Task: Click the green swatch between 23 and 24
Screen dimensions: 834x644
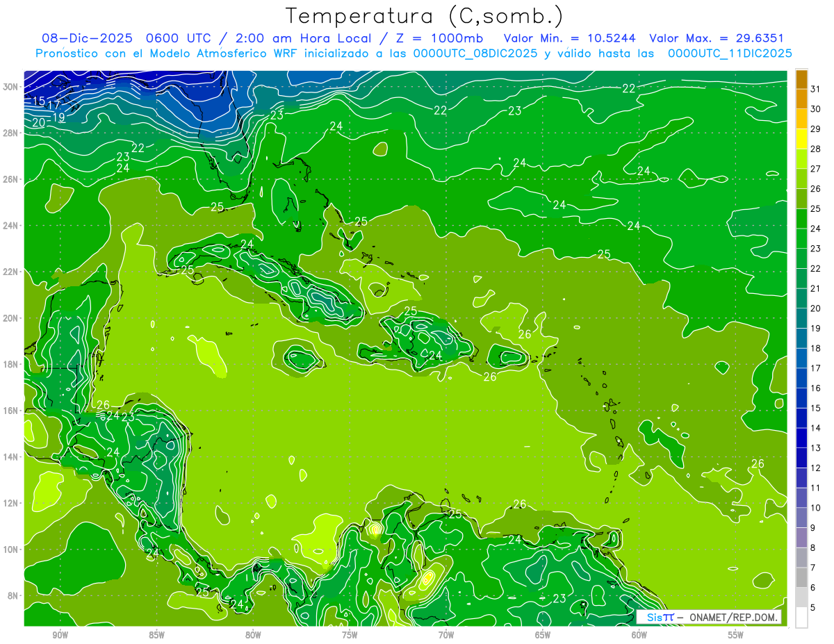Action: pos(801,238)
